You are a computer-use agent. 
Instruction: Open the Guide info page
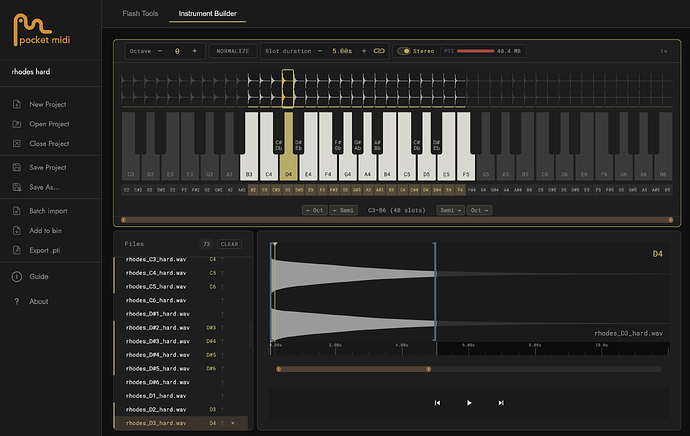(x=38, y=277)
